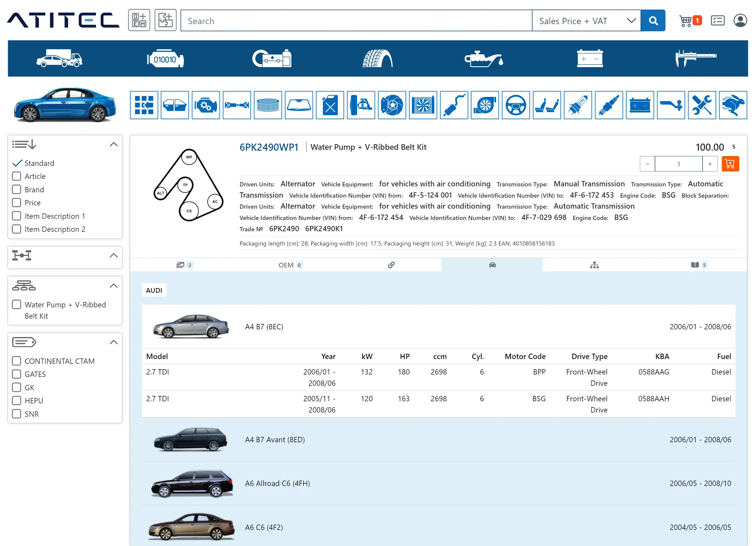Switch to the images tab
Image resolution: width=756 pixels, height=546 pixels.
184,265
